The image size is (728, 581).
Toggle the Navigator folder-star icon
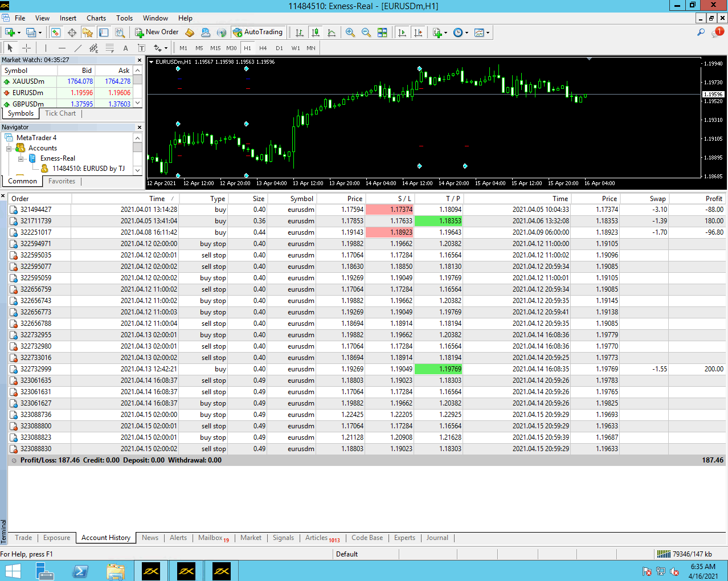point(88,32)
